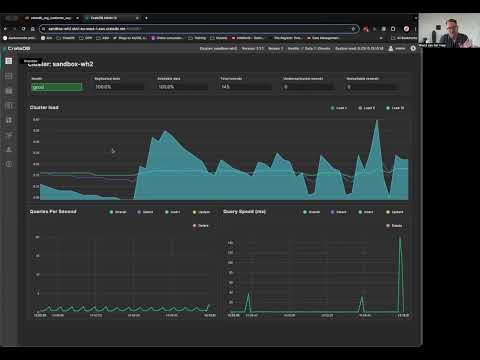The height and width of the screenshot is (360, 480).
Task: Open the Tables icon in the CrateDB sidebar
Action: 9,91
